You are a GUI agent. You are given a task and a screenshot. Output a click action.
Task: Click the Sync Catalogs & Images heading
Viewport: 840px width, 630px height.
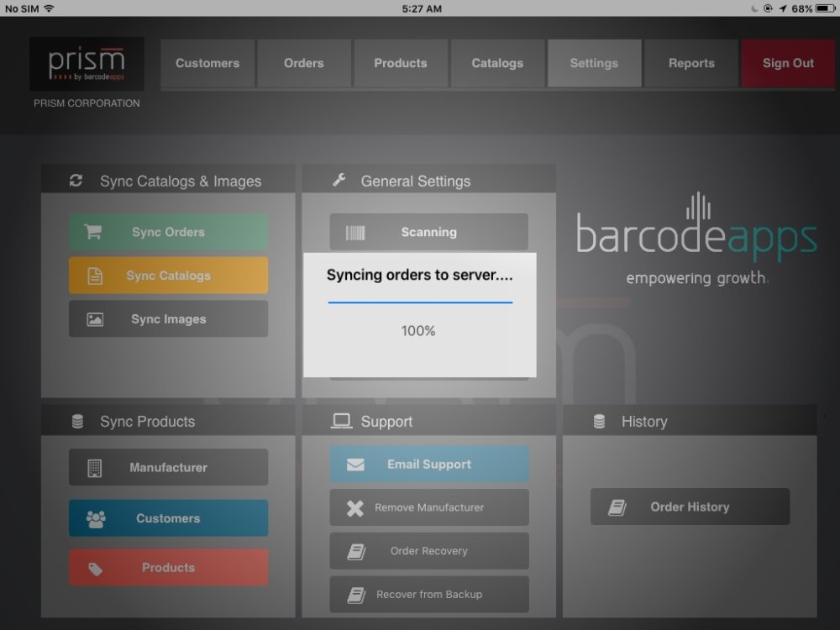click(181, 181)
